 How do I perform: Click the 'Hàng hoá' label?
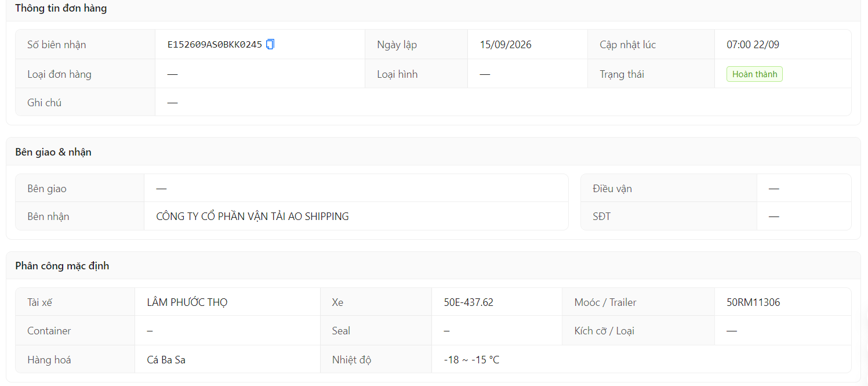[x=49, y=360]
